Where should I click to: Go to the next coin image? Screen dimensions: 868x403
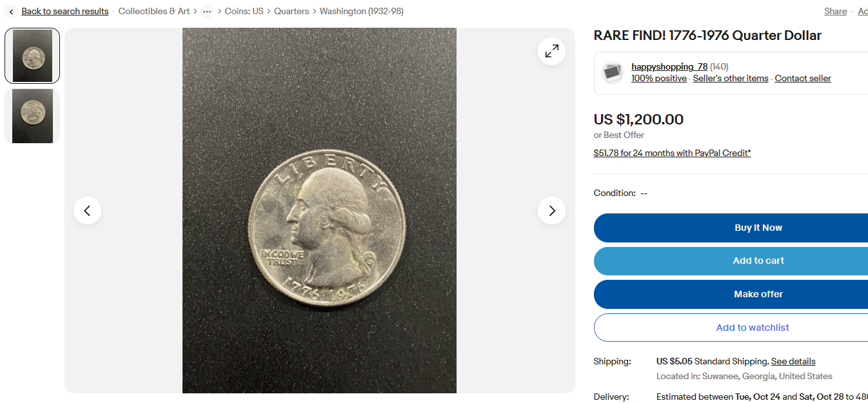551,210
